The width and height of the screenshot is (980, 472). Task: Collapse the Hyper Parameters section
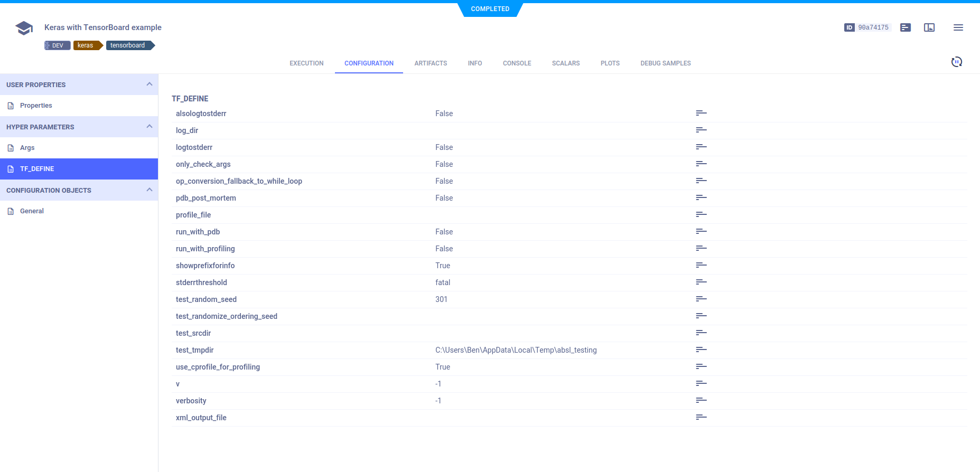(150, 127)
